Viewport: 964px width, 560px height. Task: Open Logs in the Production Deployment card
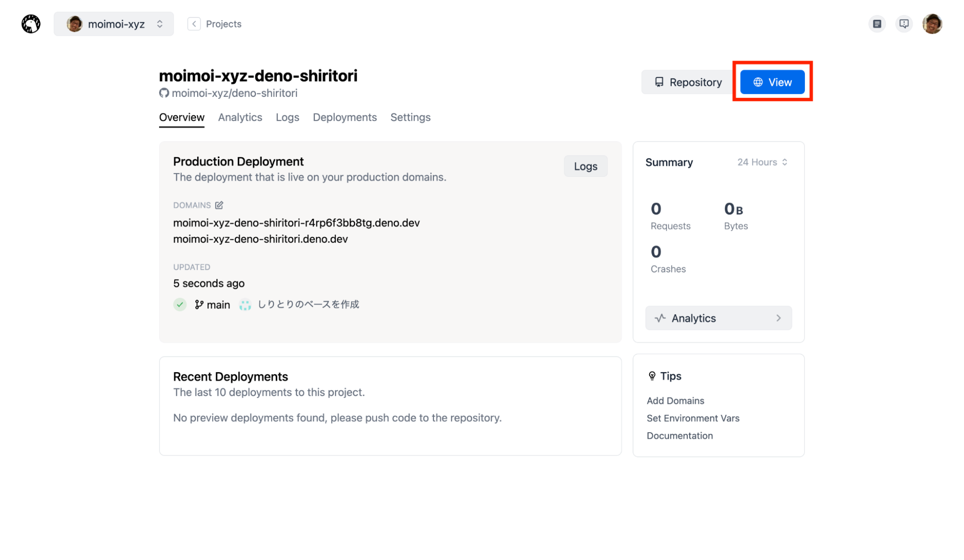pos(585,166)
